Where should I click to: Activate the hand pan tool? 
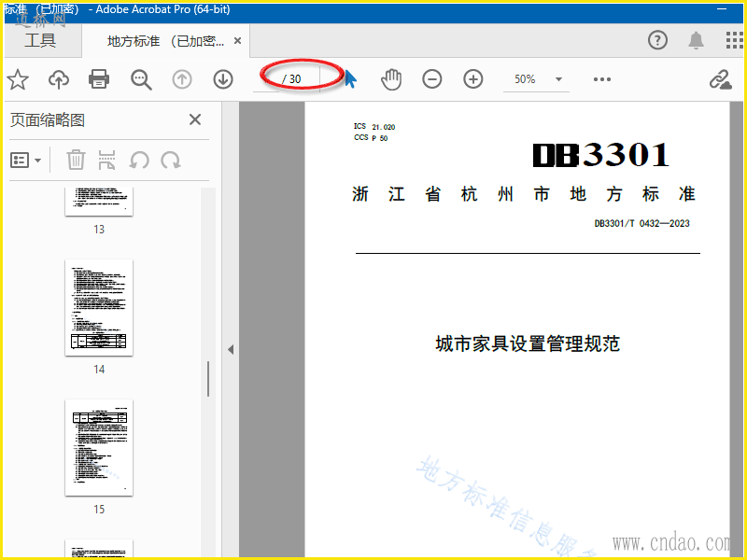[x=391, y=79]
